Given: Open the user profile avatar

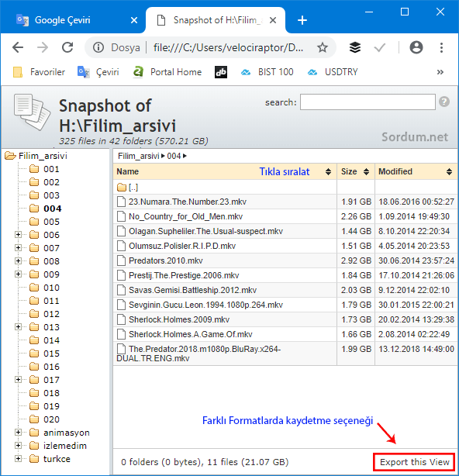Looking at the screenshot, I should [416, 47].
